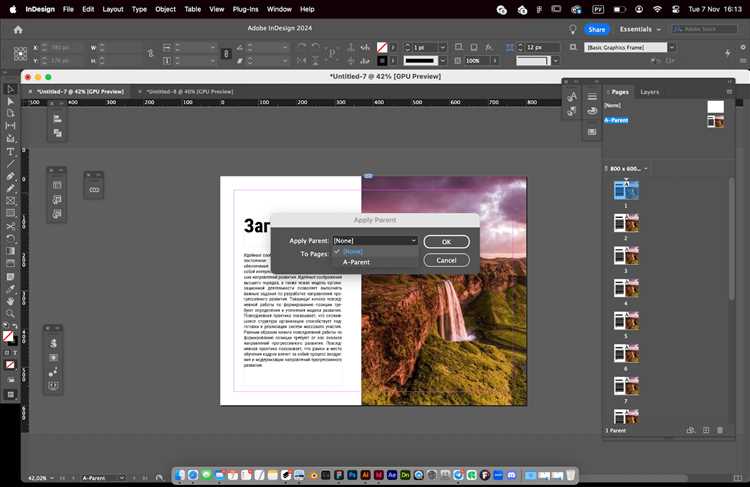Select the checked [None] list option

coord(353,251)
